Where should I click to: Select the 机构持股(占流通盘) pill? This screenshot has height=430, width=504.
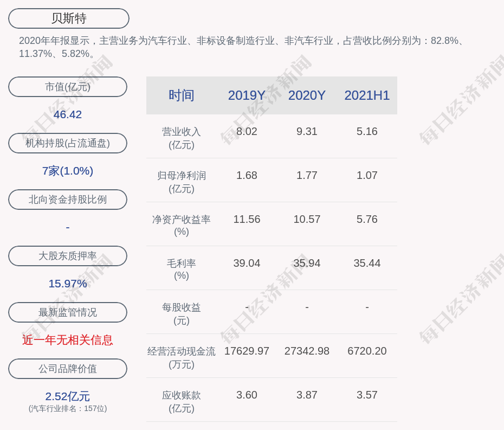pyautogui.click(x=68, y=143)
